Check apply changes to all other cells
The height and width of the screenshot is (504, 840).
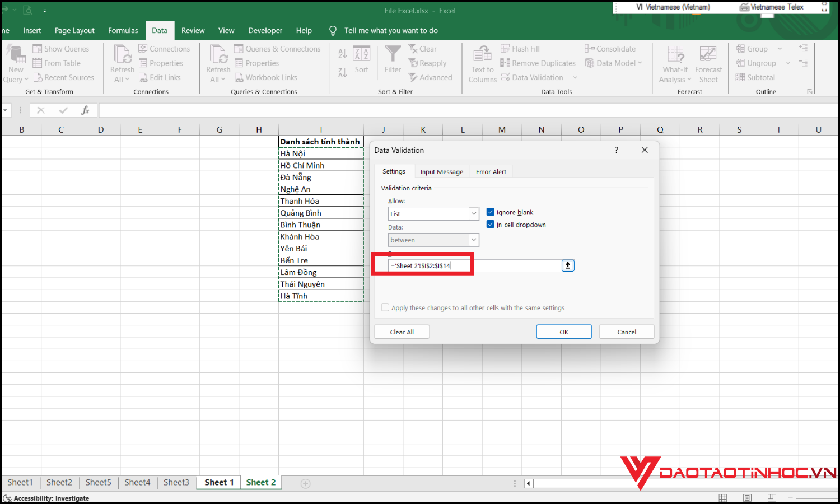[385, 307]
